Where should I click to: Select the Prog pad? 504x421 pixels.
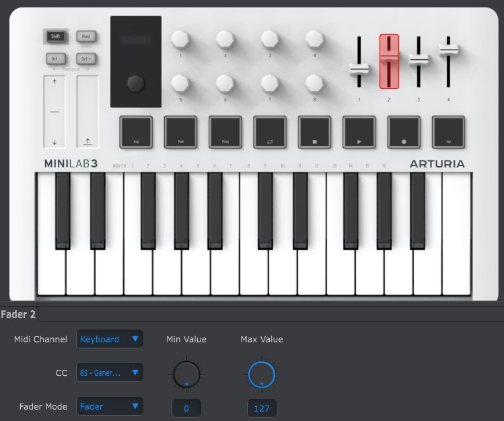[x=225, y=132]
